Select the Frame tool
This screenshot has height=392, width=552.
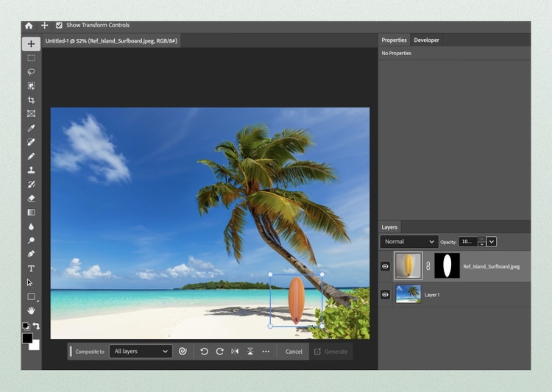[32, 114]
